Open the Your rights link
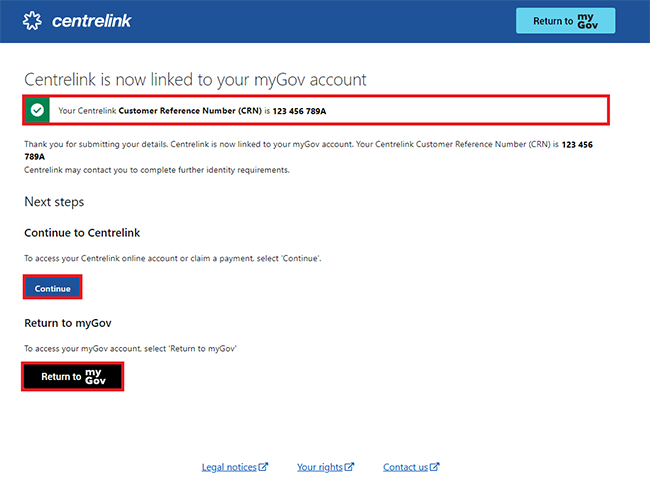 pos(320,467)
